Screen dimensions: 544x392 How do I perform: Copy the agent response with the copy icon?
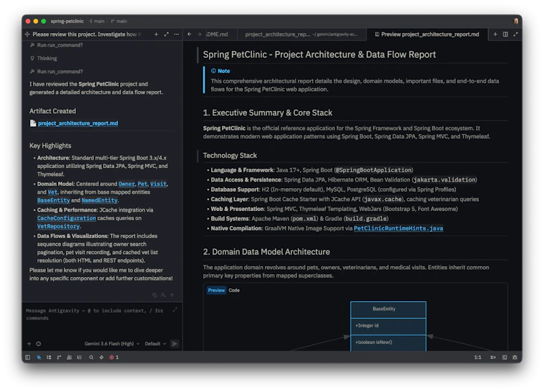[155, 295]
